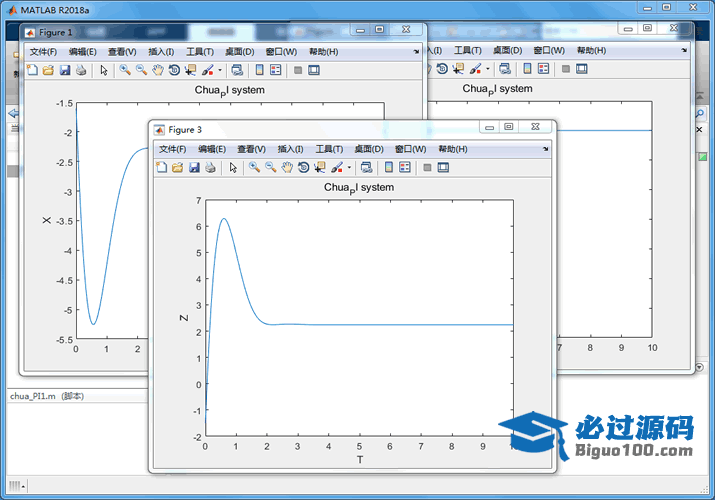Image resolution: width=715 pixels, height=500 pixels.
Task: Select Edit Plot arrow in Figure 1
Action: [x=104, y=70]
